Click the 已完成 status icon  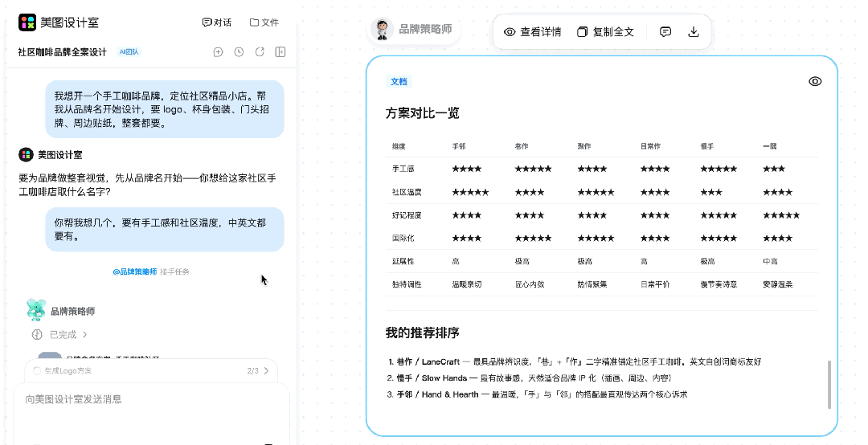(37, 334)
